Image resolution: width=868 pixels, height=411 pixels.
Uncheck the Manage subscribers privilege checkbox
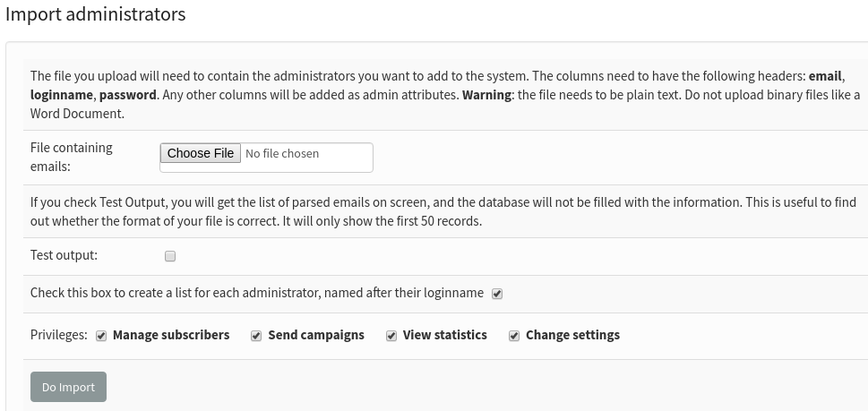[x=102, y=336]
